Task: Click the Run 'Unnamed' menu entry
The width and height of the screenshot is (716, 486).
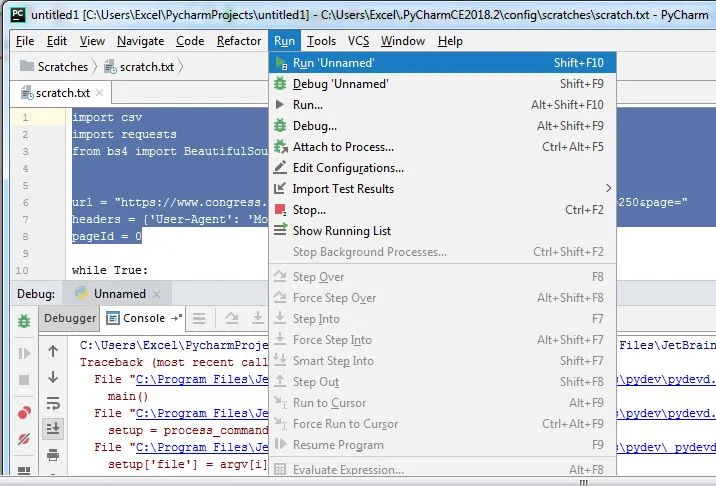Action: click(442, 63)
